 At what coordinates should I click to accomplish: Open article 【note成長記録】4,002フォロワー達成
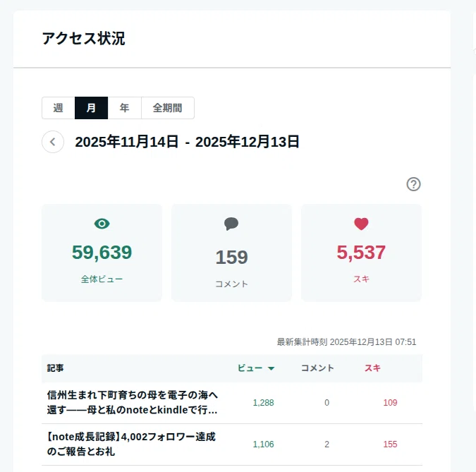pyautogui.click(x=131, y=444)
